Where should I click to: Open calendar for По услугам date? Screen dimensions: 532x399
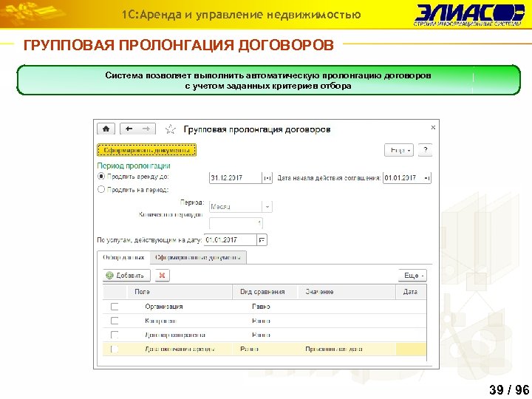pos(262,240)
